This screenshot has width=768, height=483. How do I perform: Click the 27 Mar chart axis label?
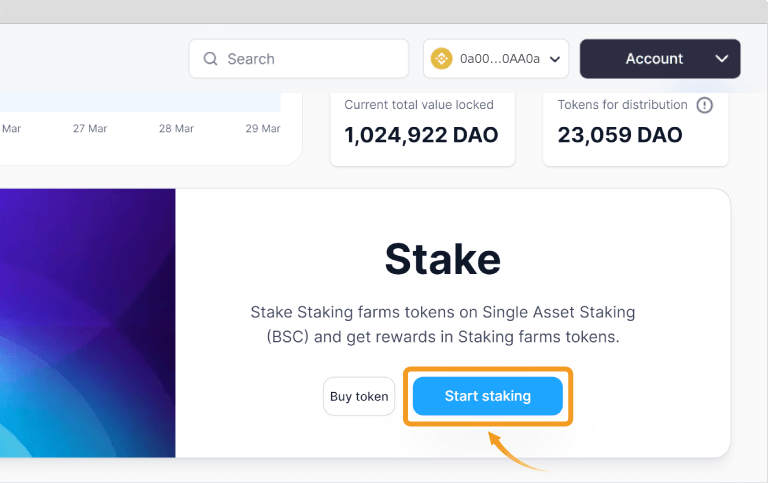(x=90, y=128)
